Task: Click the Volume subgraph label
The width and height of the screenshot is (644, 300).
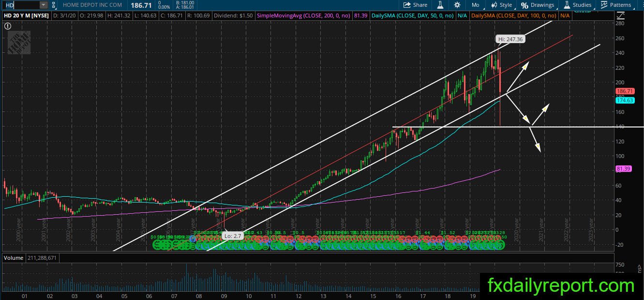Action: (14, 258)
